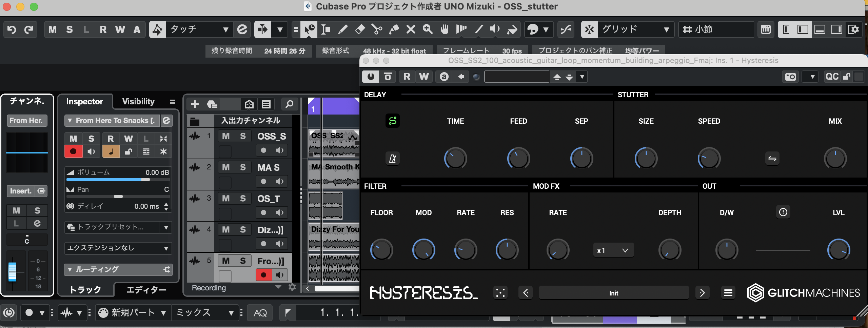Open the Hysteresis randomize dice icon
Viewport: 868px width, 328px height.
click(500, 293)
